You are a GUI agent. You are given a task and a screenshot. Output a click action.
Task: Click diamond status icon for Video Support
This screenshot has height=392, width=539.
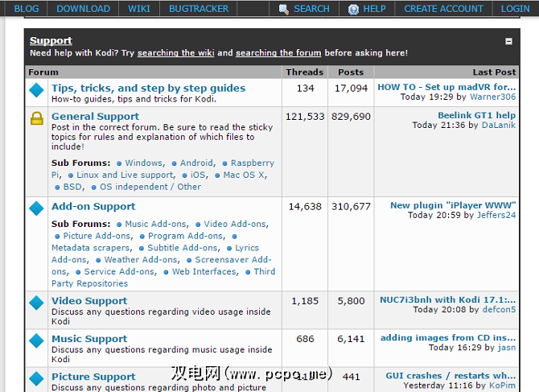coord(36,303)
